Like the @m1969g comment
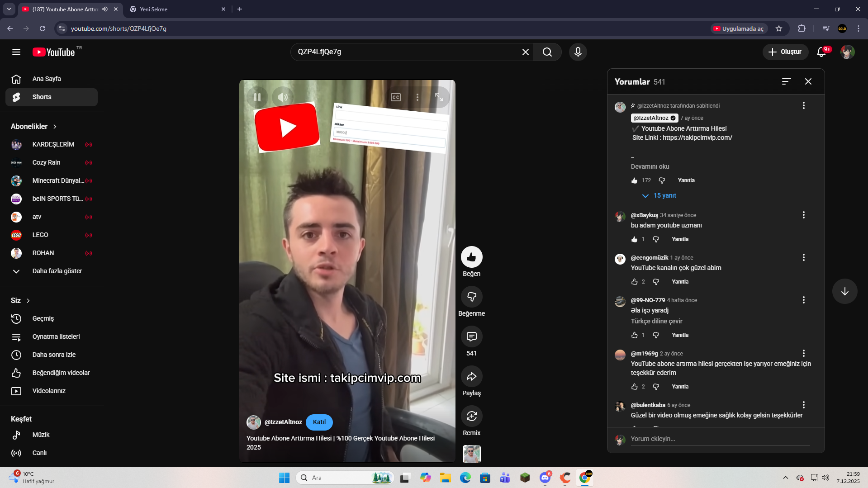 point(634,387)
